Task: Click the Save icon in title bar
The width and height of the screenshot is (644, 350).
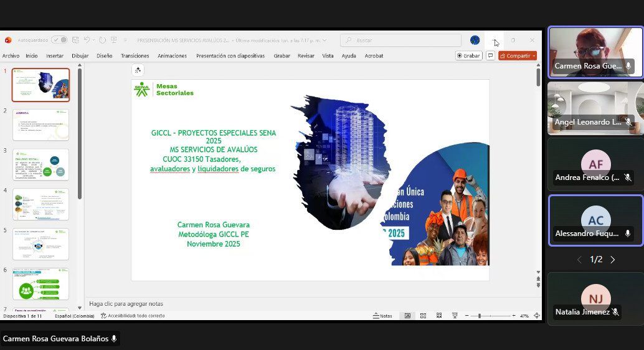Action: [x=75, y=40]
